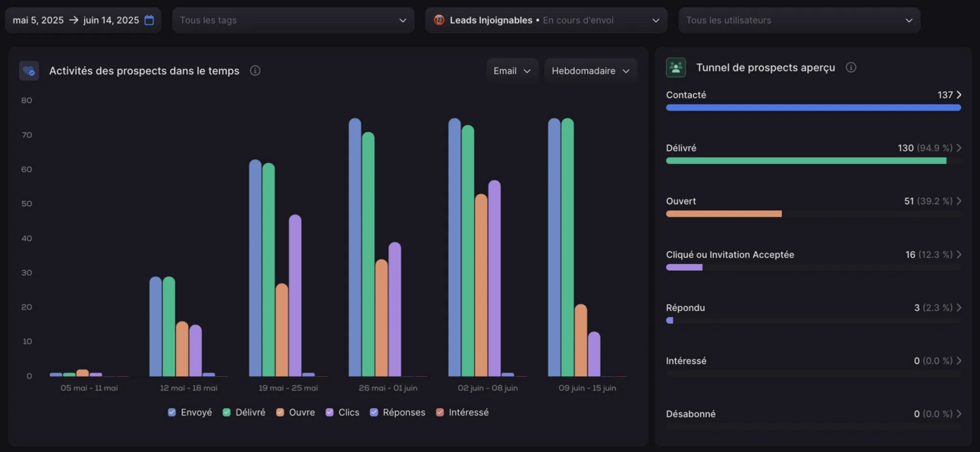
Task: Click the funnel people icon
Action: tap(676, 67)
